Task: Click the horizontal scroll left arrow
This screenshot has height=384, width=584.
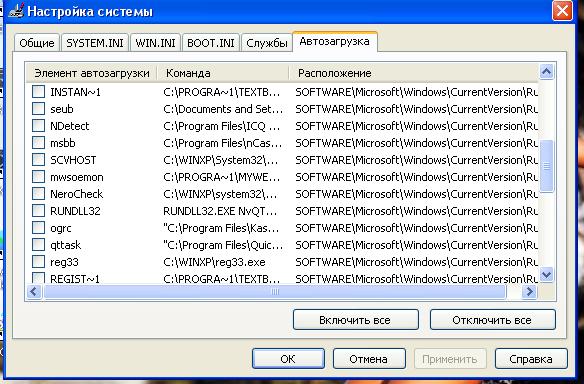Action: pos(34,292)
